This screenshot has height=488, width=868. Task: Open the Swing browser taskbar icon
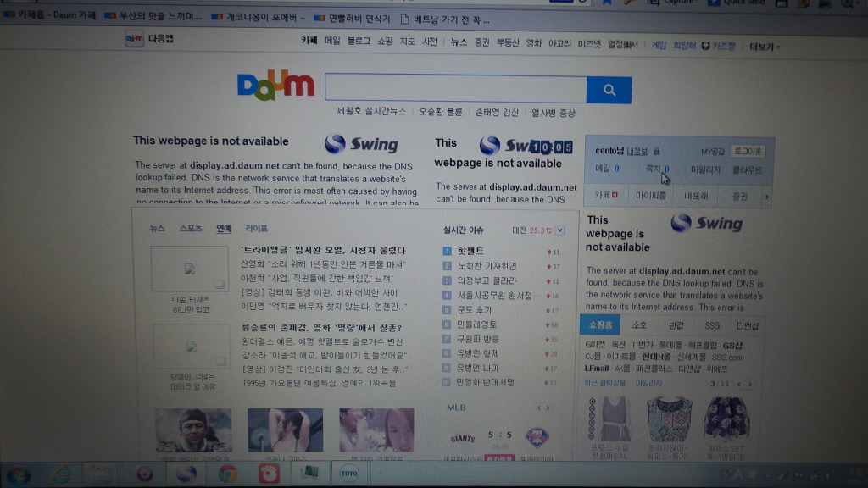[x=186, y=474]
